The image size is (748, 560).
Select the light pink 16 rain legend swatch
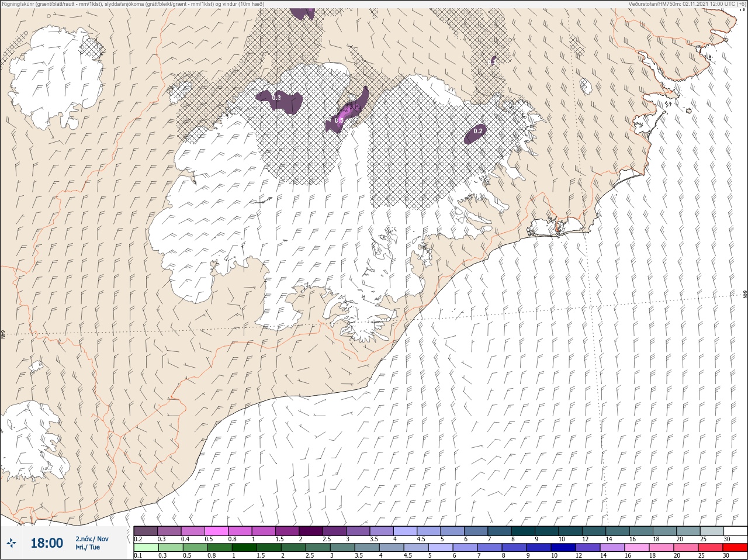(636, 548)
